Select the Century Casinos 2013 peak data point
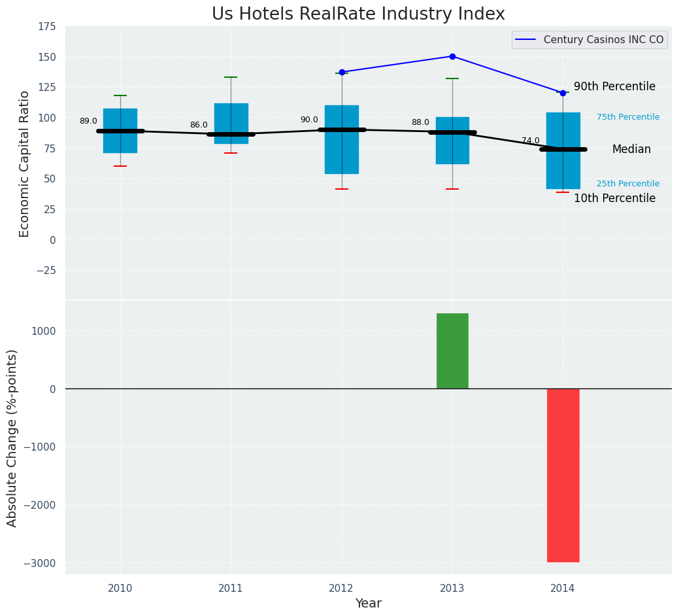679x616 pixels. click(452, 56)
